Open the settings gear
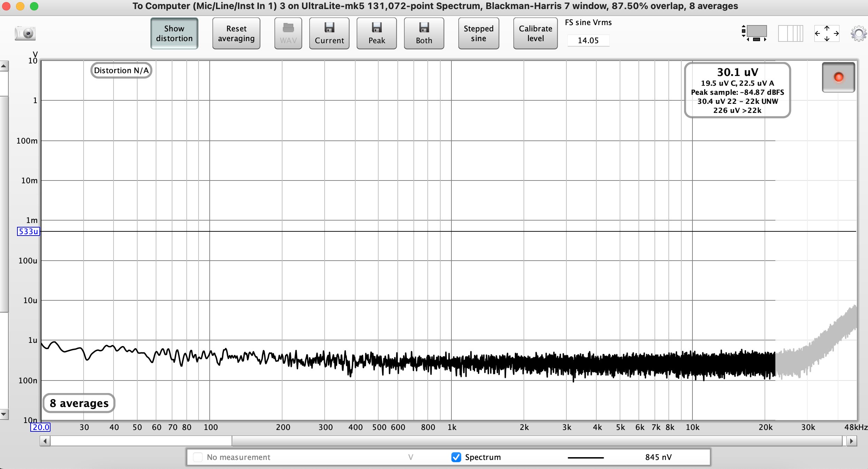 859,33
